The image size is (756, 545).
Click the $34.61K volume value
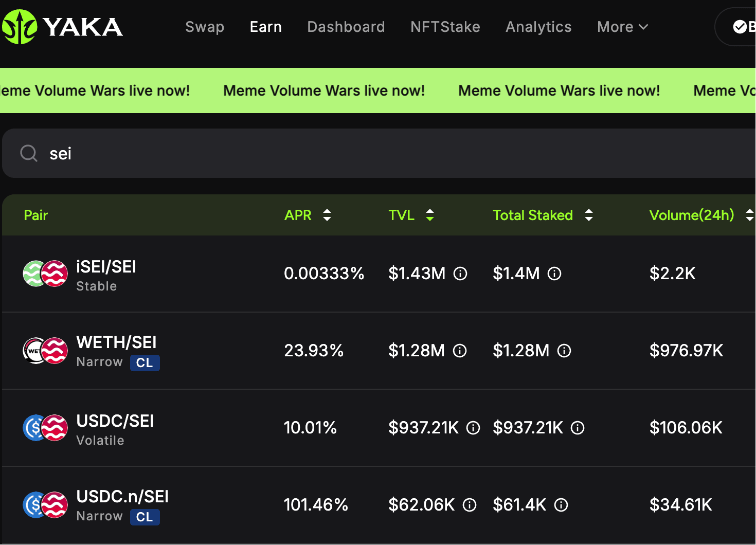680,505
